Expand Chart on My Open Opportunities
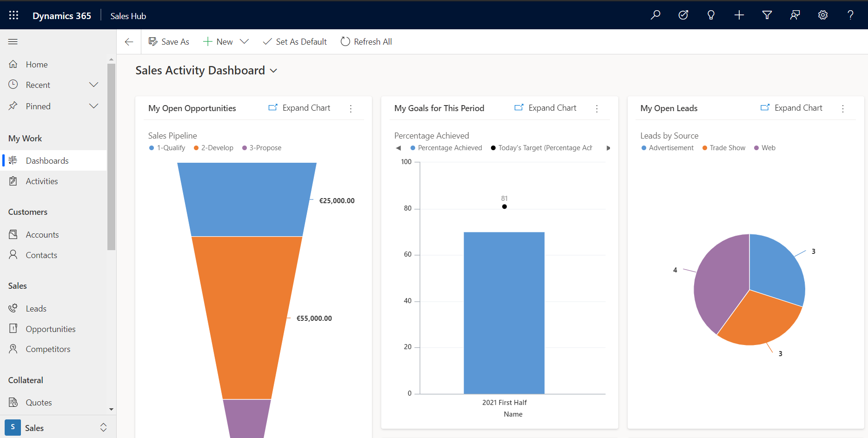868x438 pixels. (299, 107)
